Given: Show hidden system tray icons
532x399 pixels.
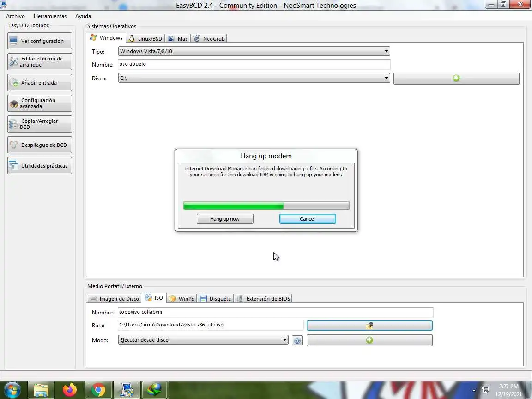Looking at the screenshot, I should [x=474, y=390].
